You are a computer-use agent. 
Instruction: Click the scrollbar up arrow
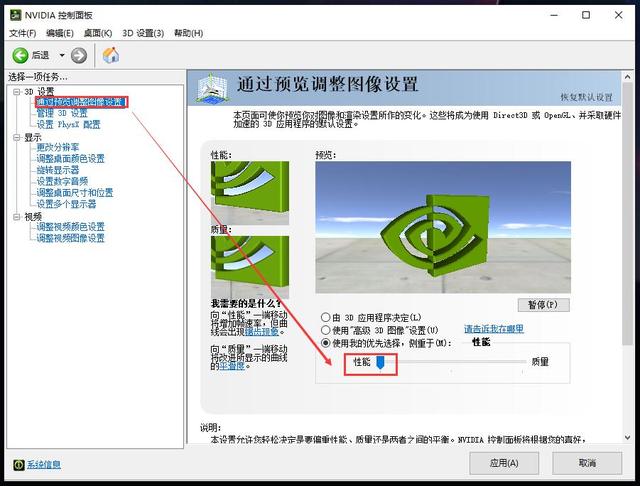click(x=627, y=76)
